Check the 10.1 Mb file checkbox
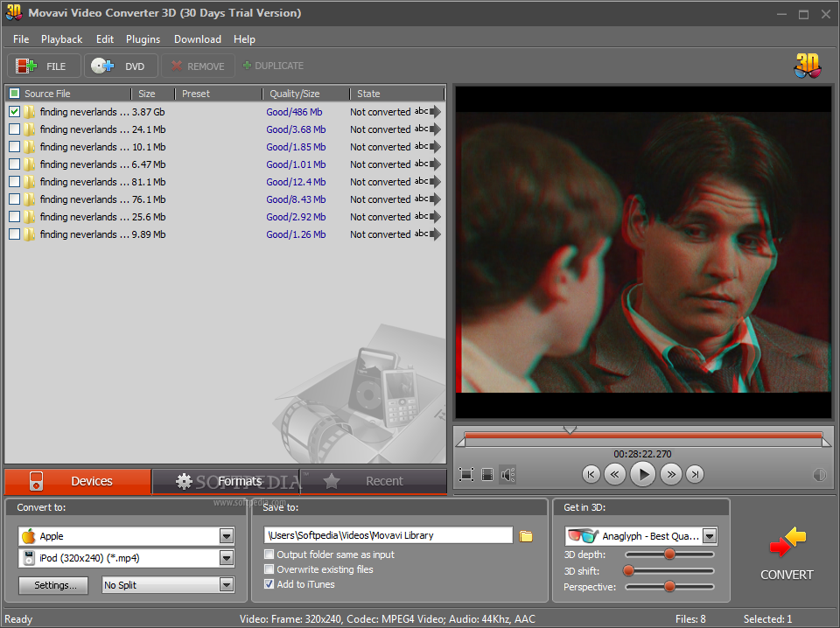 tap(15, 147)
